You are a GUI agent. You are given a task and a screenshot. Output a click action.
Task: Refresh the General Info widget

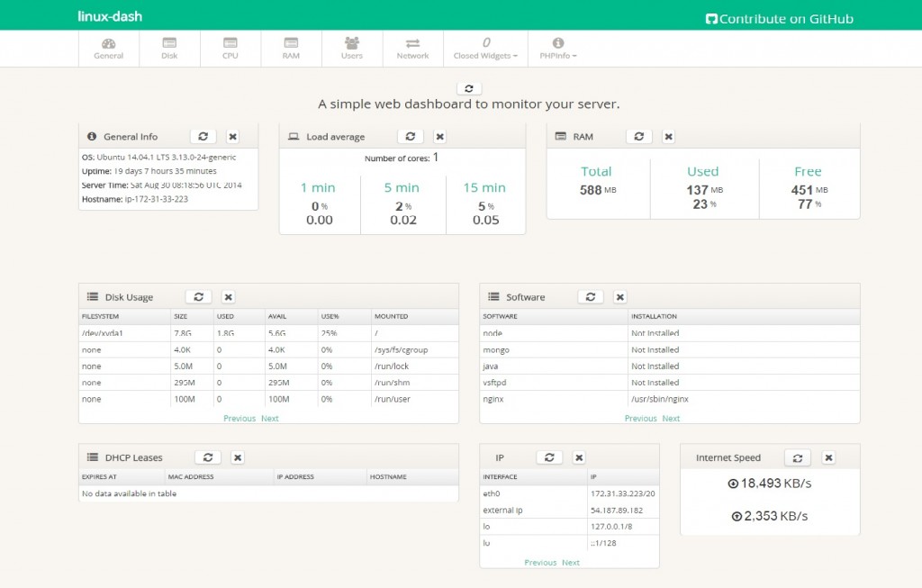[x=203, y=137]
